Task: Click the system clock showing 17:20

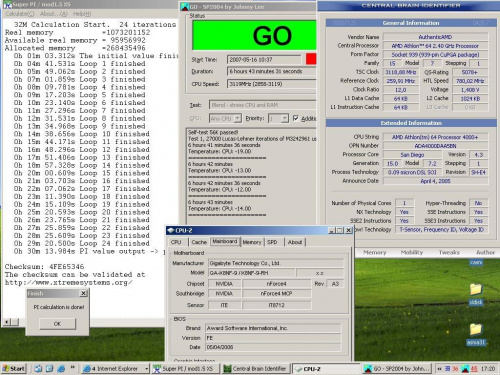Action: (488, 369)
